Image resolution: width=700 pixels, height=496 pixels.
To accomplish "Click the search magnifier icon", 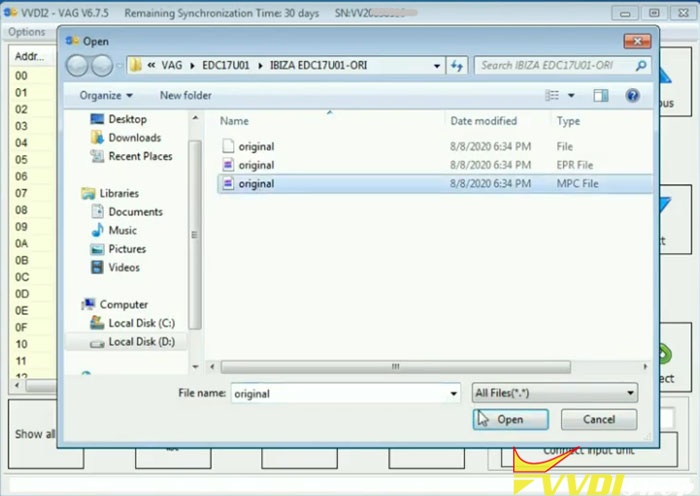I will 641,66.
